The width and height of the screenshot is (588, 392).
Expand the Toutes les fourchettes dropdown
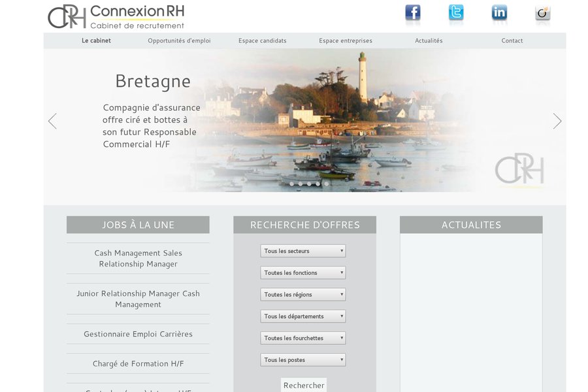tap(303, 338)
